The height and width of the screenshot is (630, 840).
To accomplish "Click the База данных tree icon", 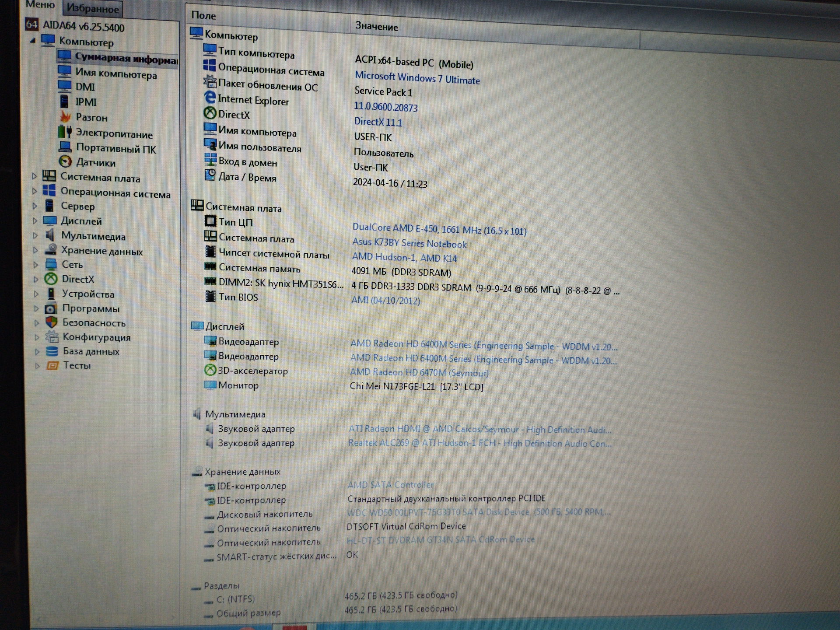I will click(52, 351).
